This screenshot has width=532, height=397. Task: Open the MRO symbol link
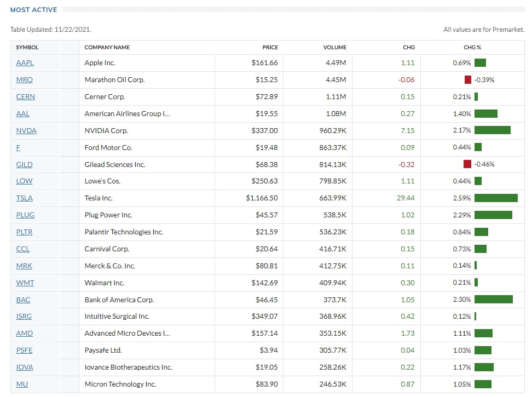pos(25,80)
